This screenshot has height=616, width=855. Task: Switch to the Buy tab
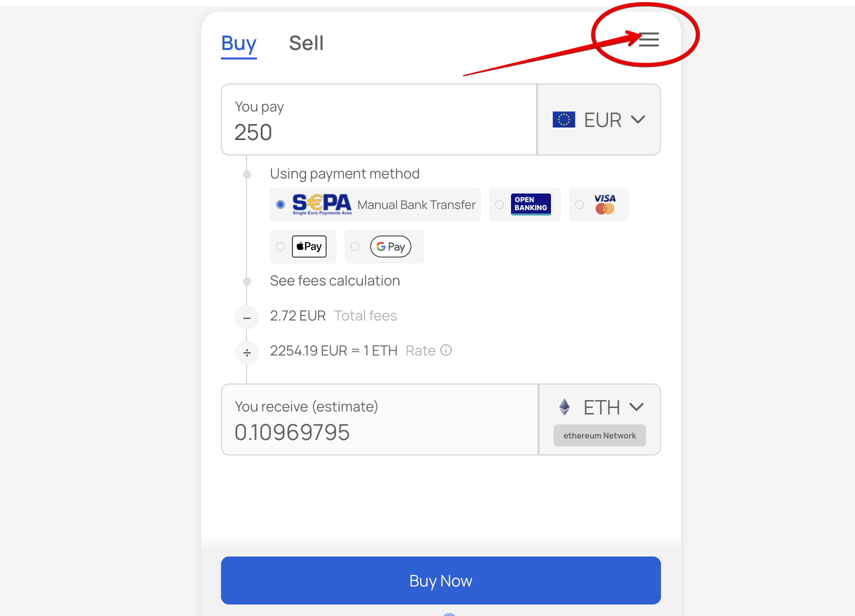(x=239, y=44)
